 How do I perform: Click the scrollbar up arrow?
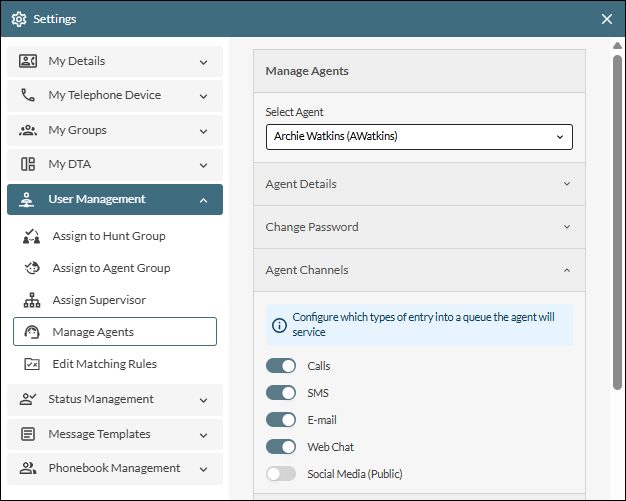tap(617, 46)
